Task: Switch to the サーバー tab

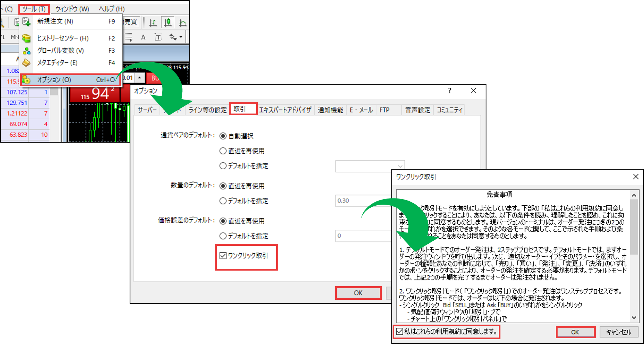Action: click(x=147, y=110)
